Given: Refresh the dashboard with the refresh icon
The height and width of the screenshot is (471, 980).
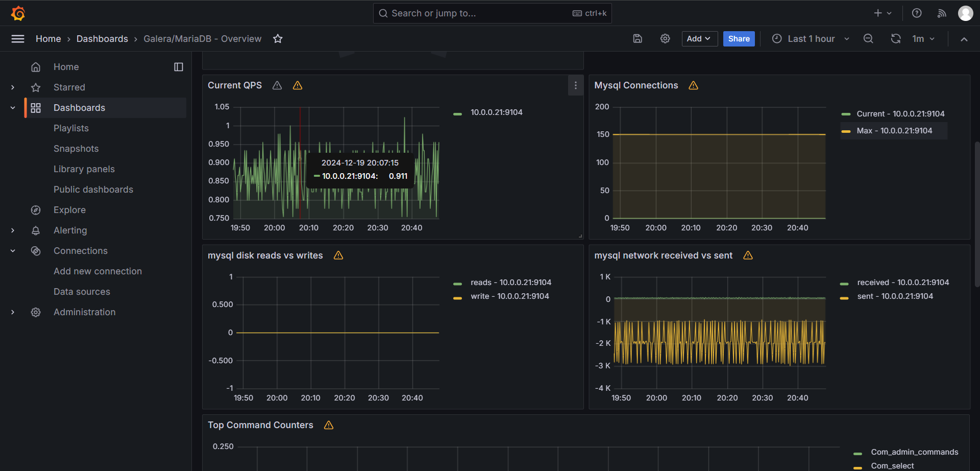Looking at the screenshot, I should (x=895, y=39).
